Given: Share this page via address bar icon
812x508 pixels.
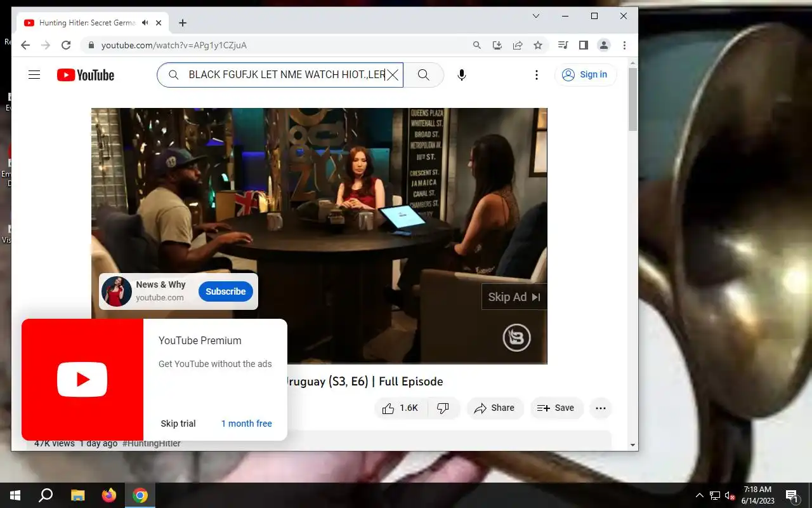Looking at the screenshot, I should (518, 45).
